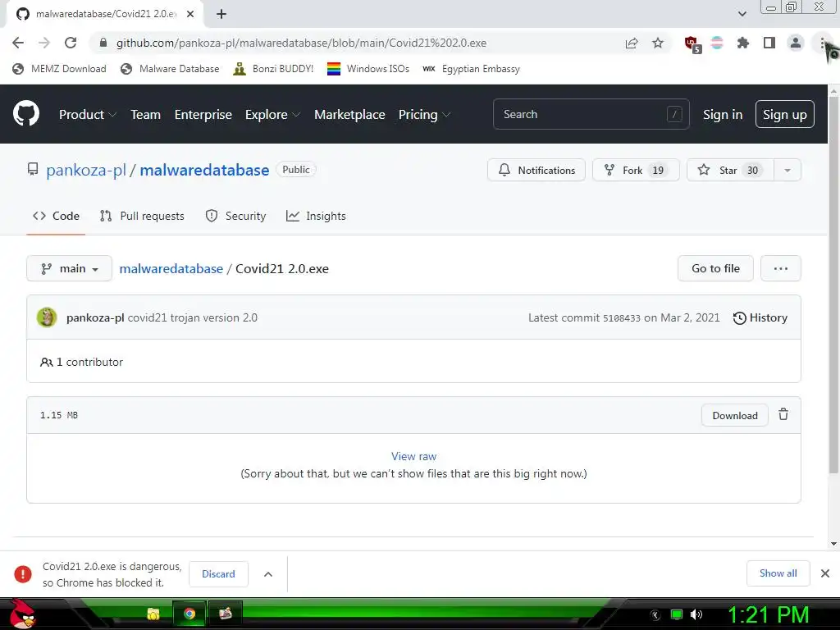This screenshot has width=840, height=630.
Task: Click the pankoza-pl avatar image
Action: (47, 317)
